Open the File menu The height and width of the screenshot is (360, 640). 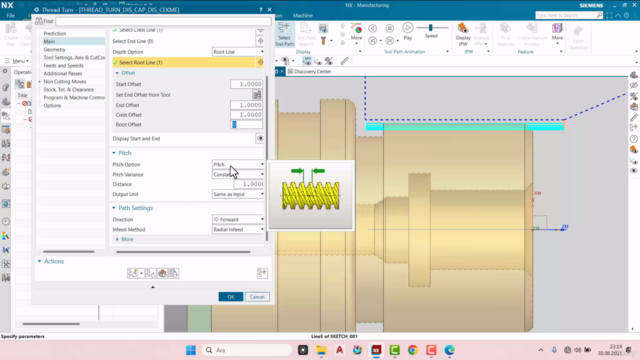(x=11, y=16)
